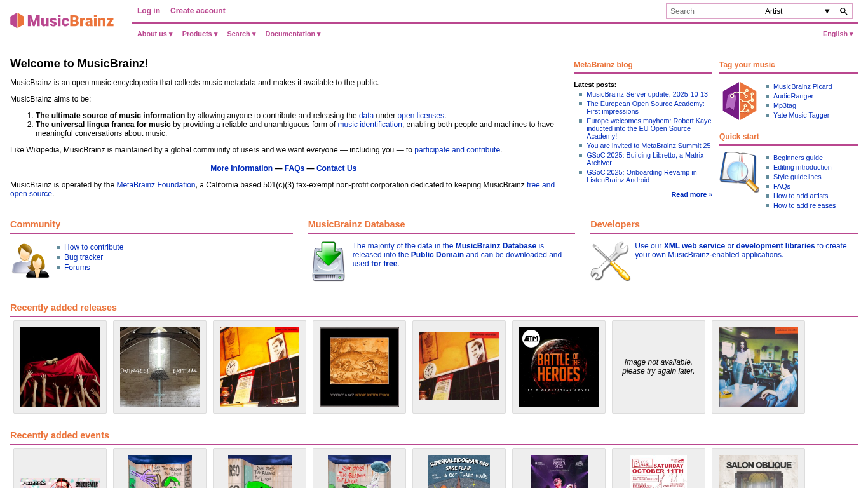This screenshot has width=868, height=488.
Task: Open the red cloth hands release cover
Action: coord(60,367)
